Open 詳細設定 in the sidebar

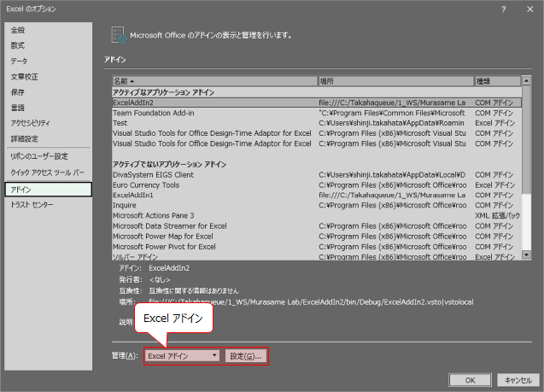coord(48,138)
